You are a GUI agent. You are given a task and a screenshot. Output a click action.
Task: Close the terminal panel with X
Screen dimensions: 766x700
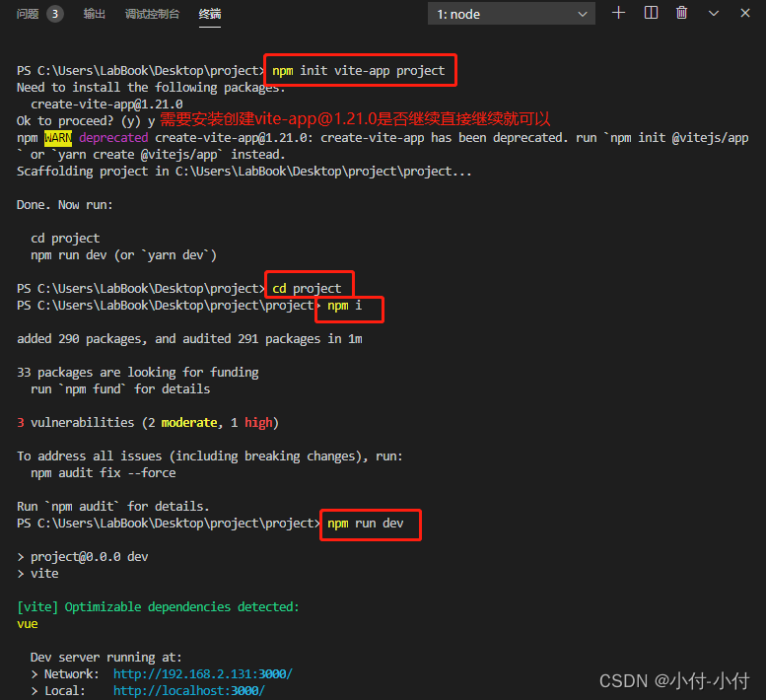point(745,13)
